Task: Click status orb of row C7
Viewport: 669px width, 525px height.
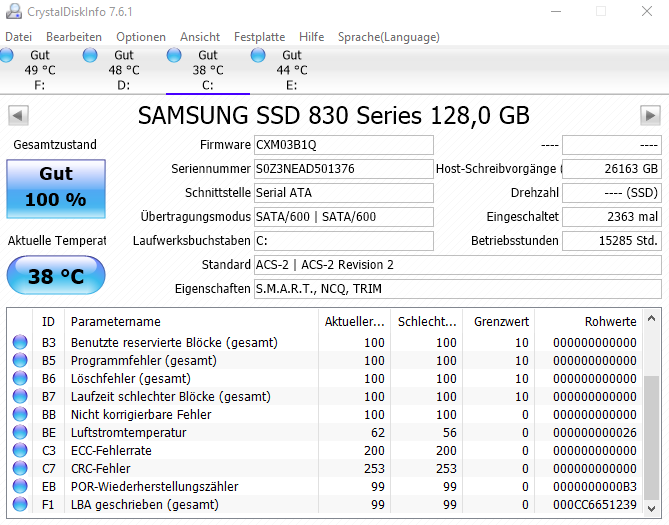Action: (x=20, y=468)
